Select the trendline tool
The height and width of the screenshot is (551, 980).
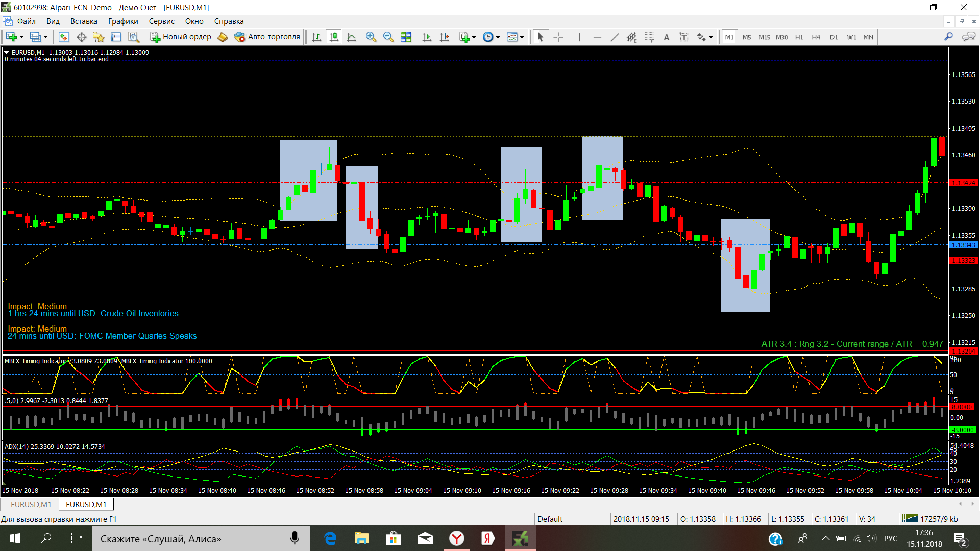(x=615, y=37)
